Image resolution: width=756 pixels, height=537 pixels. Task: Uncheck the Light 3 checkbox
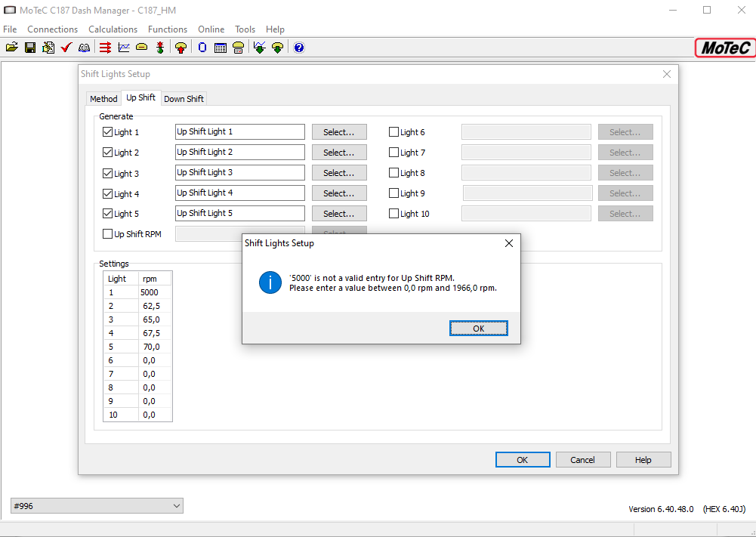(107, 173)
